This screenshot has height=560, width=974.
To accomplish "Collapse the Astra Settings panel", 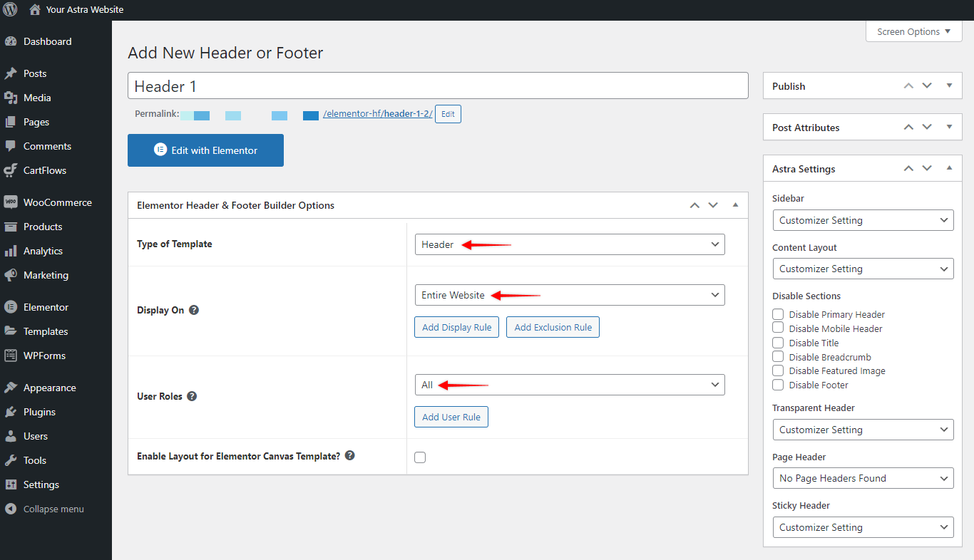I will [x=949, y=168].
